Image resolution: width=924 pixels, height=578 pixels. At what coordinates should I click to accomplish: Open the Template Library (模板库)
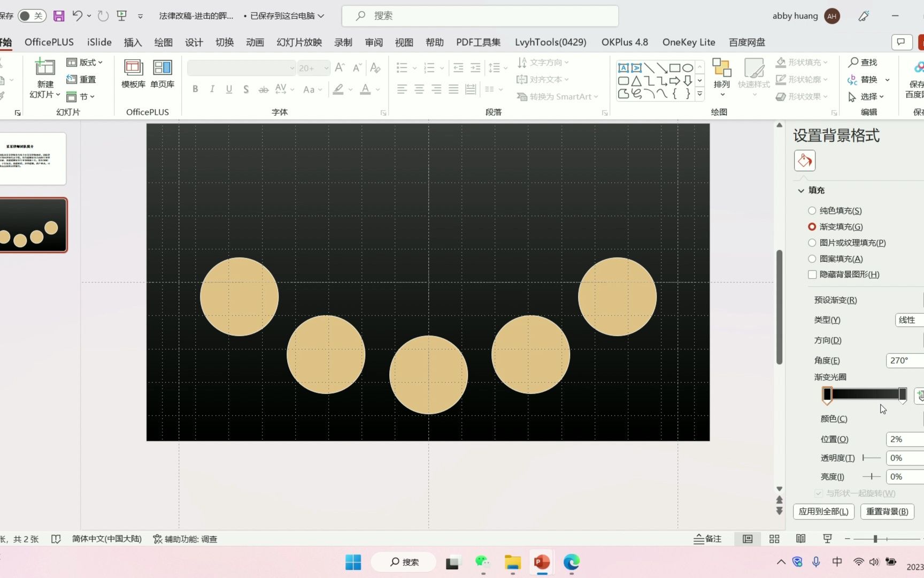[133, 74]
